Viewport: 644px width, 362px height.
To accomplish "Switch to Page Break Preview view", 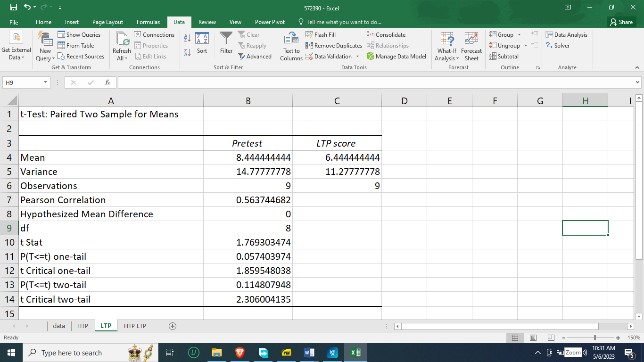I will pyautogui.click(x=550, y=337).
